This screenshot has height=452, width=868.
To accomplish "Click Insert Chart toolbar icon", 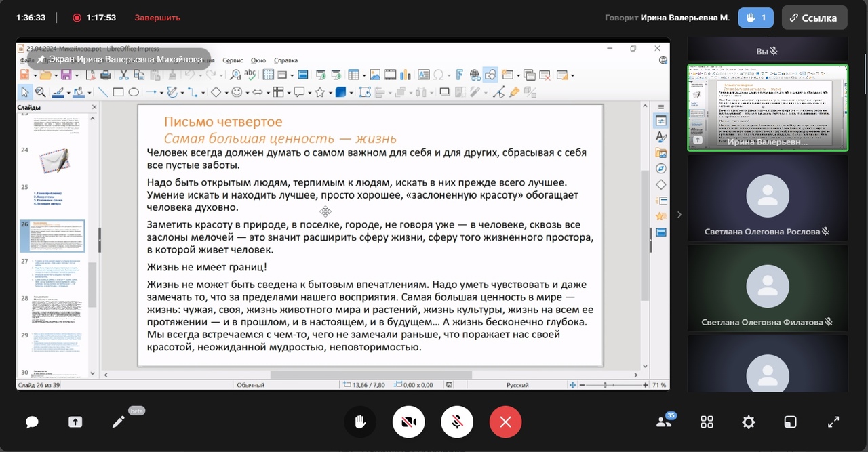I will [x=406, y=75].
